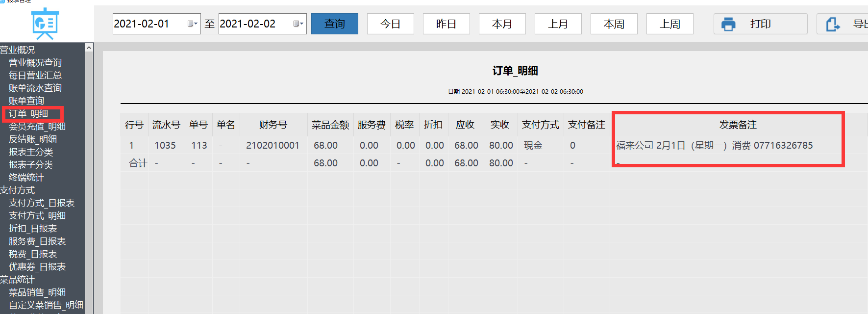
Task: Open 服务费_日报表 report
Action: pos(37,241)
